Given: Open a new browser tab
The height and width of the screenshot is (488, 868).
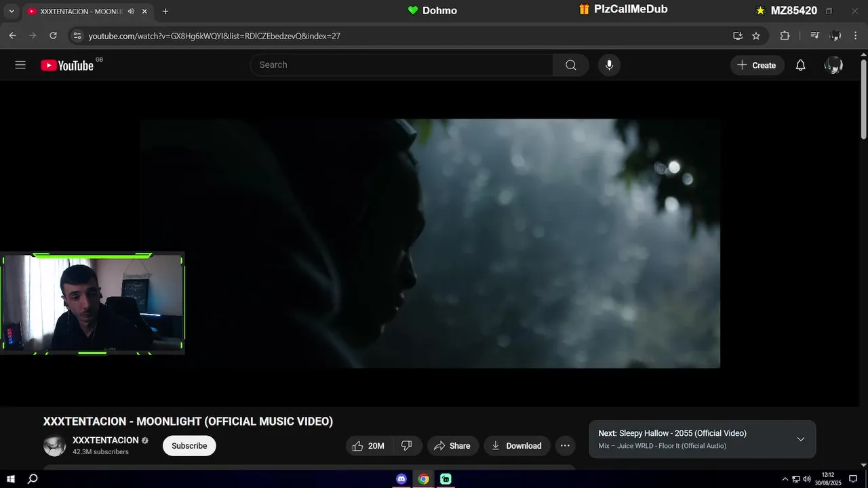Looking at the screenshot, I should coord(165,12).
